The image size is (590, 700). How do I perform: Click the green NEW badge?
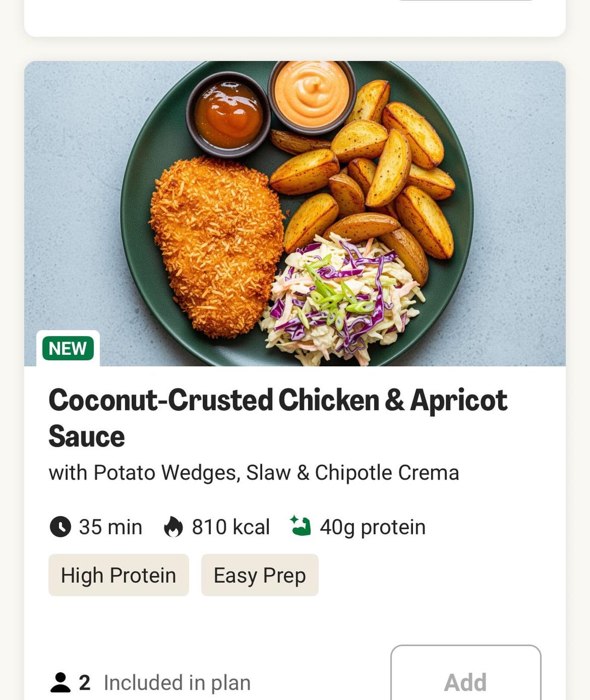[x=68, y=348]
